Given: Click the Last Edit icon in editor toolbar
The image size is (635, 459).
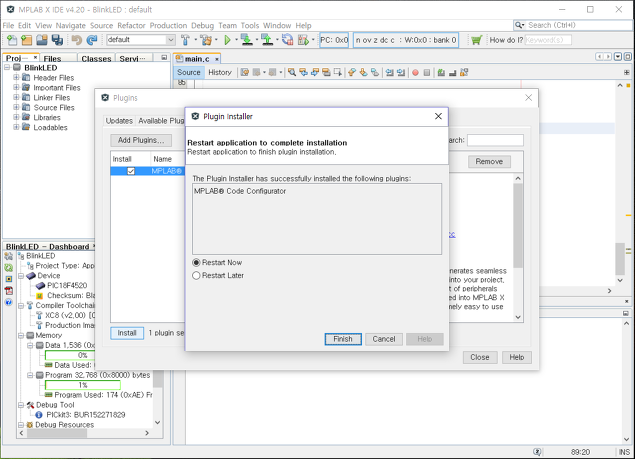Looking at the screenshot, I should coord(245,73).
